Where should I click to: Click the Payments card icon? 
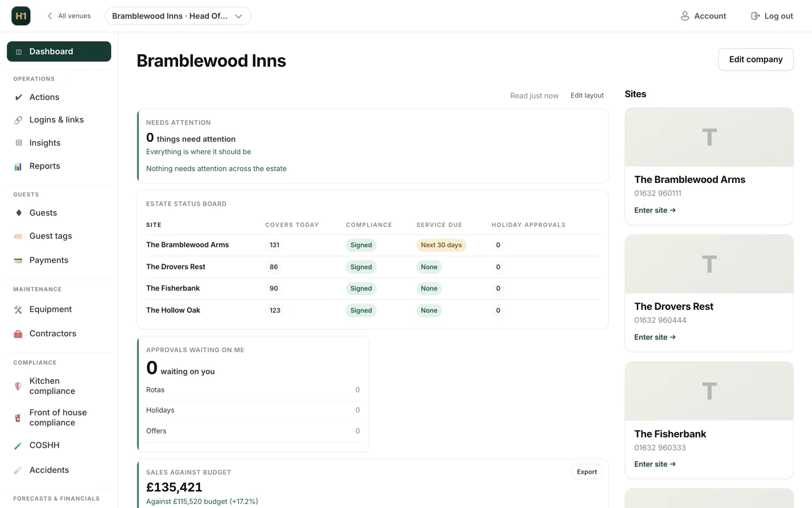click(x=19, y=260)
